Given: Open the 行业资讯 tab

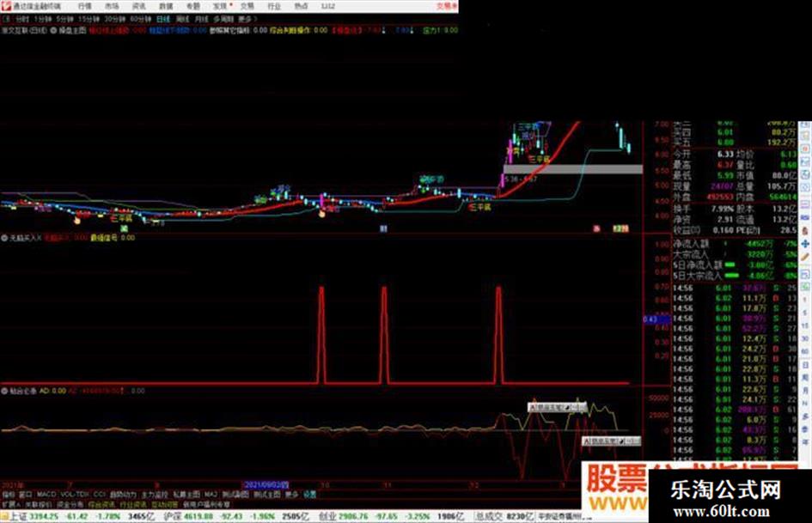Looking at the screenshot, I should (x=133, y=504).
